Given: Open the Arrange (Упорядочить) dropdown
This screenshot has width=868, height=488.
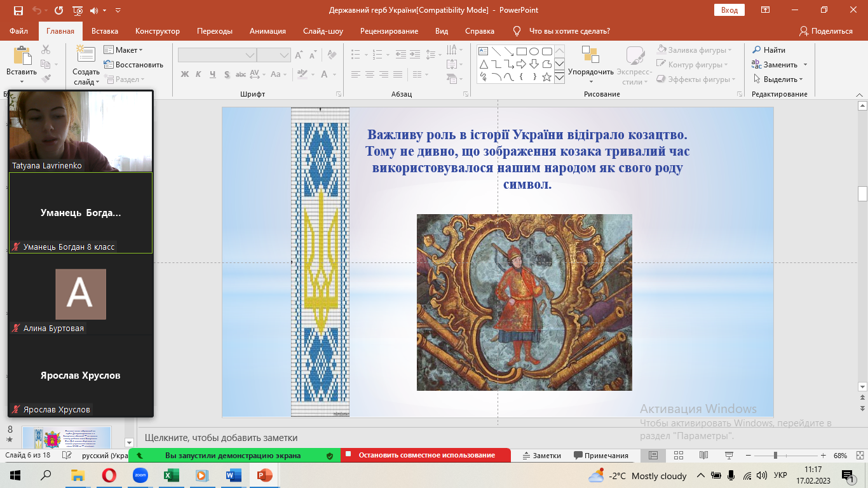Looking at the screenshot, I should pyautogui.click(x=590, y=72).
